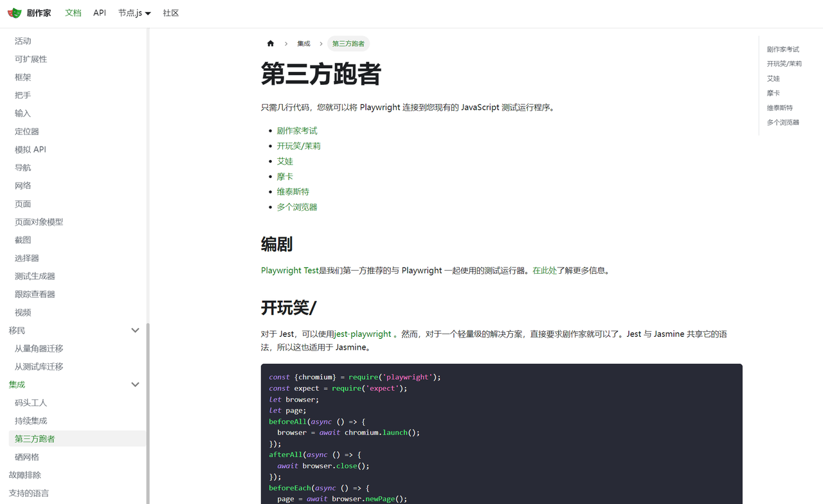Follow the 开玩笑/茉莉 link in the bullet list
The image size is (823, 504).
(x=299, y=146)
